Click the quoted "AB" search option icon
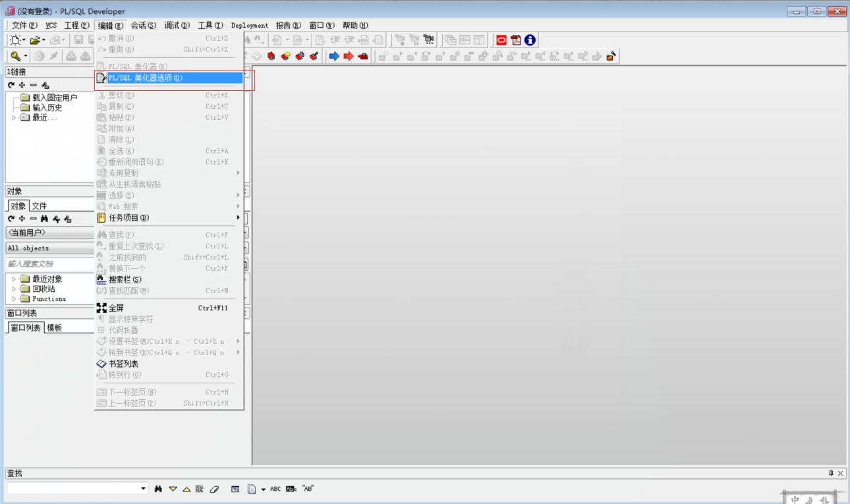 click(x=308, y=489)
